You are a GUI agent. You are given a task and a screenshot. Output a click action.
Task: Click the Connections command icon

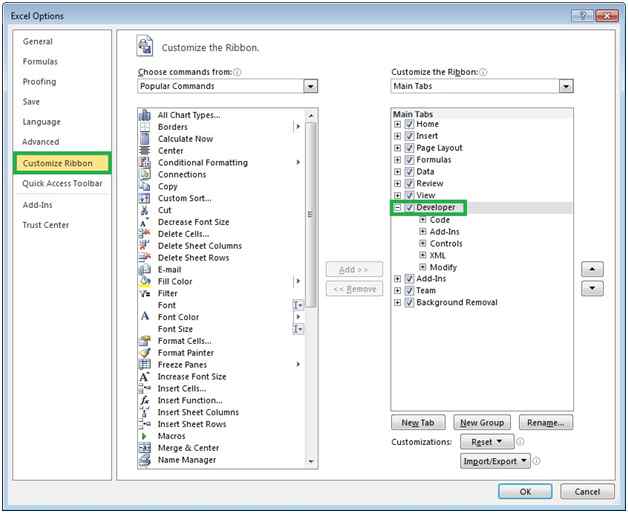coord(145,175)
